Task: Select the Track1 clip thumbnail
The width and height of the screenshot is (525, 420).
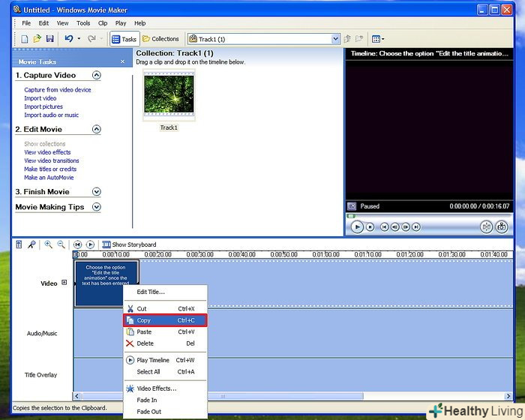Action: (x=169, y=96)
